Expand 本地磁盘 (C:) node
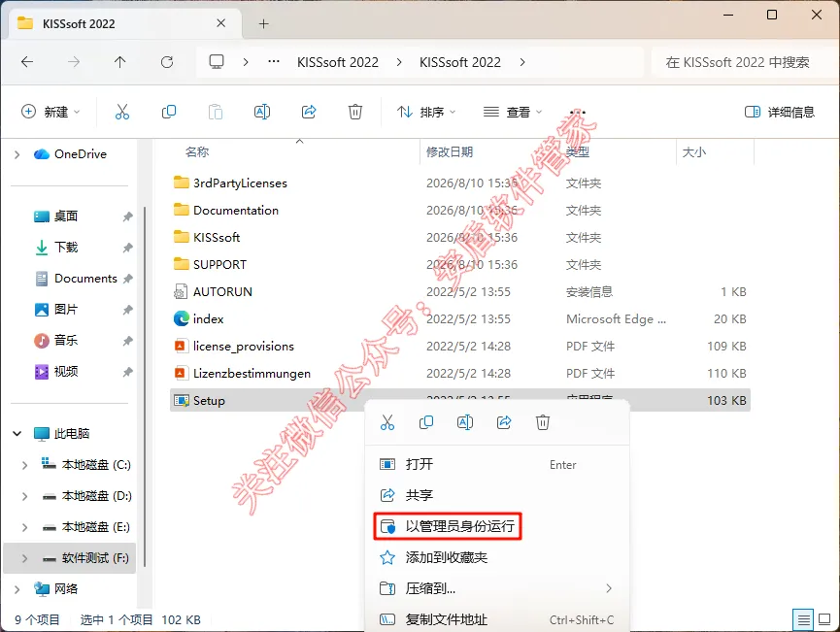840x632 pixels. point(24,465)
